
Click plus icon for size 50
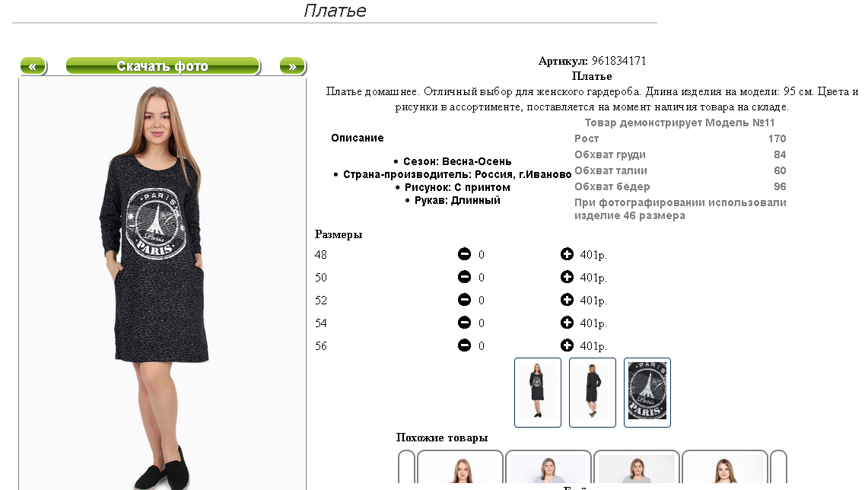coord(567,277)
